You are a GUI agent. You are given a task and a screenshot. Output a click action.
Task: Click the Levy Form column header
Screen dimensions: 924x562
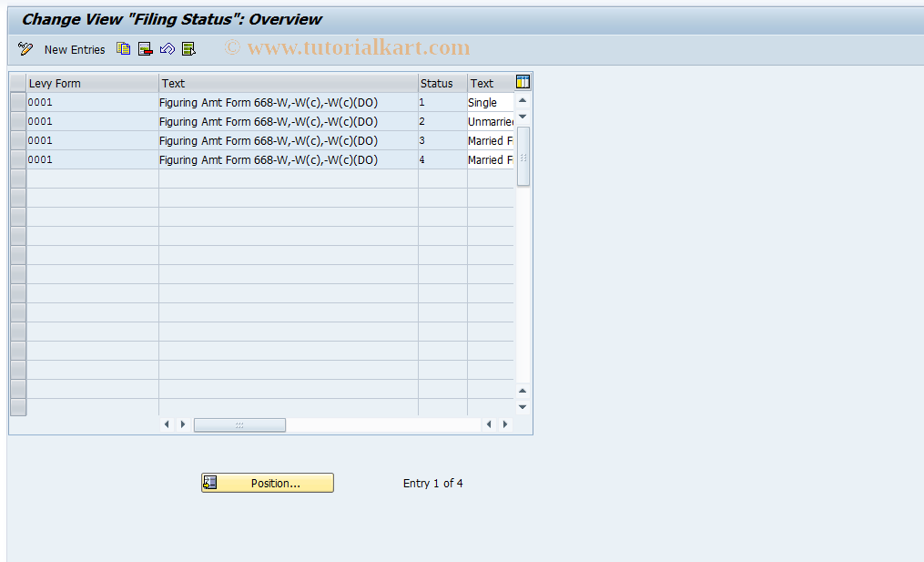point(93,83)
